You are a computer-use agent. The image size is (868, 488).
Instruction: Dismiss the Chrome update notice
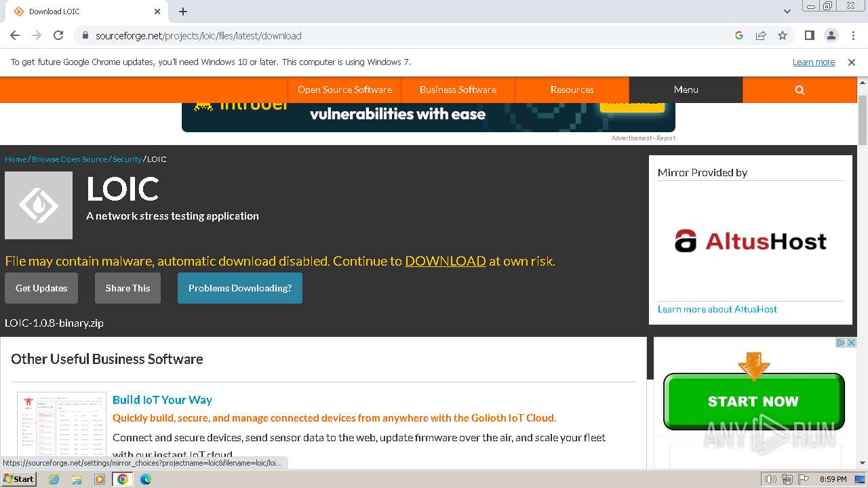(852, 62)
